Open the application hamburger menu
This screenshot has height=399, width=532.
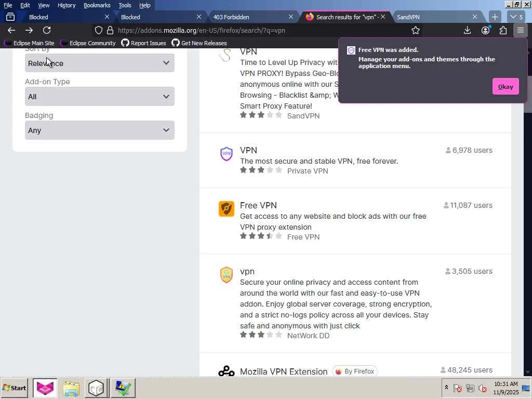coord(521,30)
